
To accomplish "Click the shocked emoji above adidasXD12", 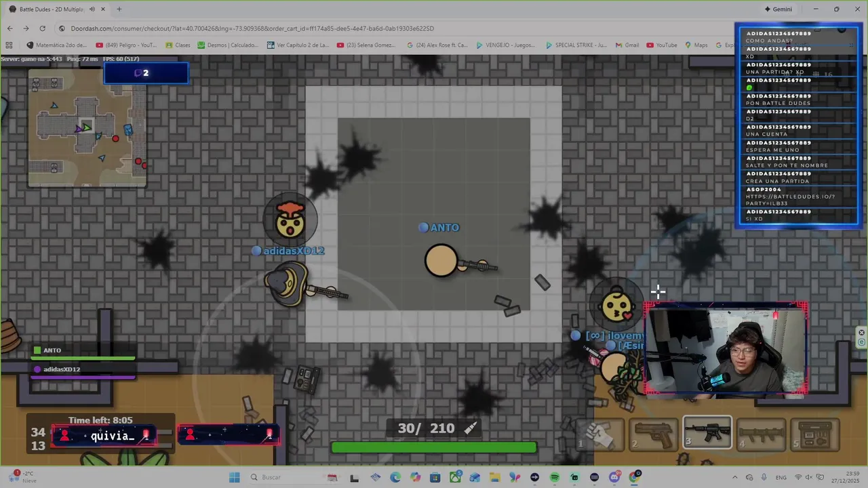I will (290, 220).
